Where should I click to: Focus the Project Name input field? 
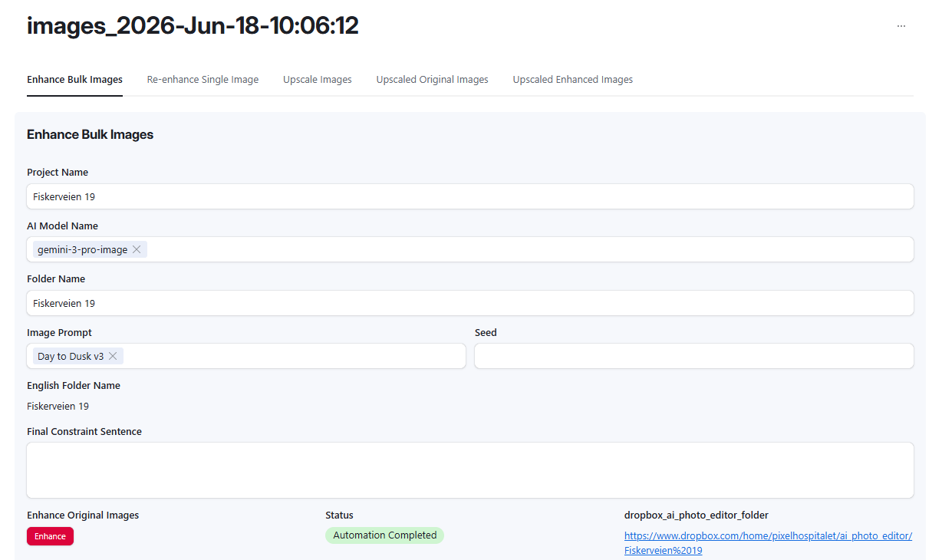470,196
